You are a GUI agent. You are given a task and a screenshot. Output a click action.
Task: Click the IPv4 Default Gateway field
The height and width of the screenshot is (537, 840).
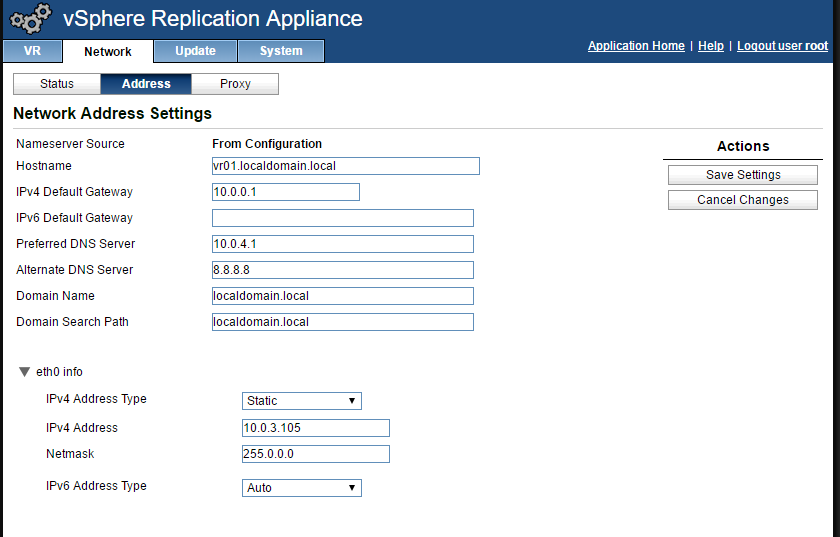coord(285,192)
